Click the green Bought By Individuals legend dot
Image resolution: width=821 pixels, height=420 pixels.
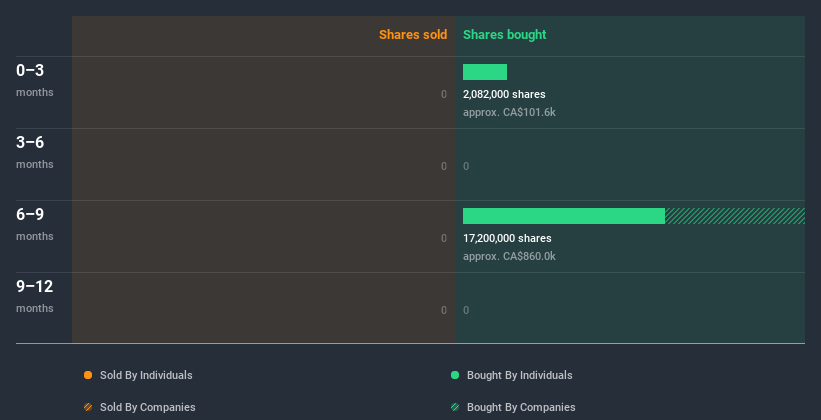455,375
